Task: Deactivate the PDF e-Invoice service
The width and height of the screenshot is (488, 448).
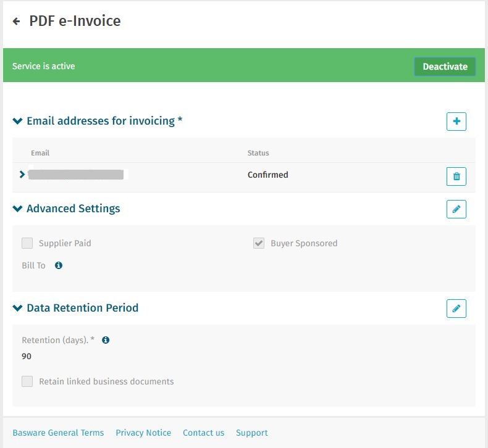Action: [x=444, y=67]
